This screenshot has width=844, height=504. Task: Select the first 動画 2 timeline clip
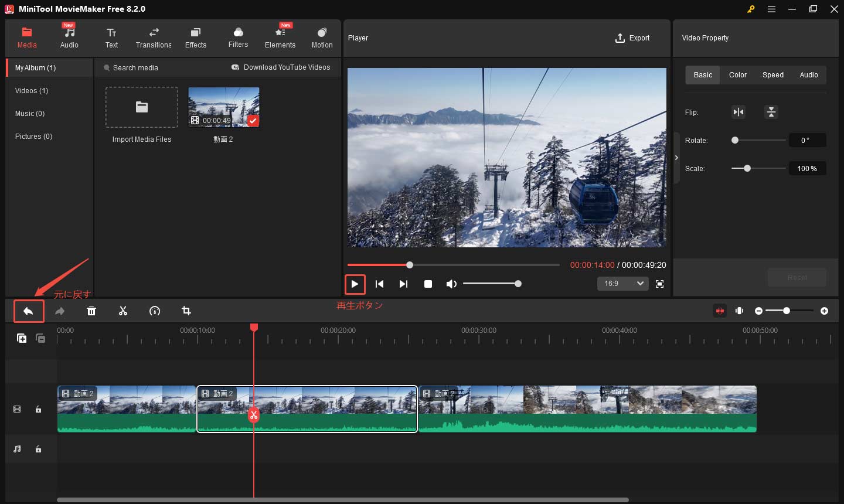(127, 409)
